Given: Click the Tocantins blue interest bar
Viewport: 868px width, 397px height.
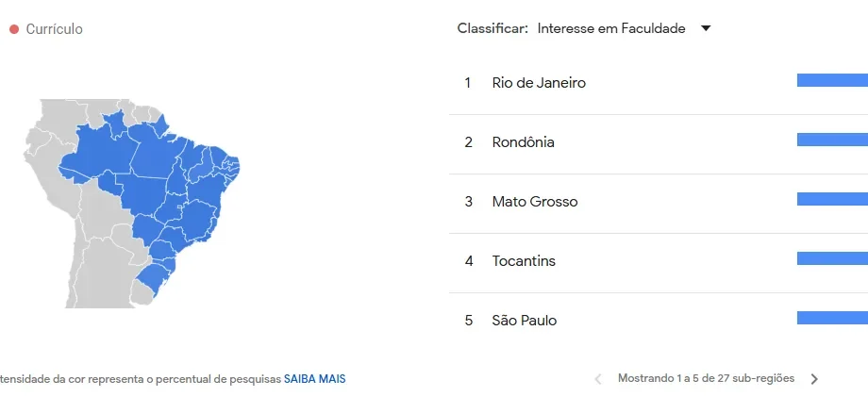Looking at the screenshot, I should (832, 258).
